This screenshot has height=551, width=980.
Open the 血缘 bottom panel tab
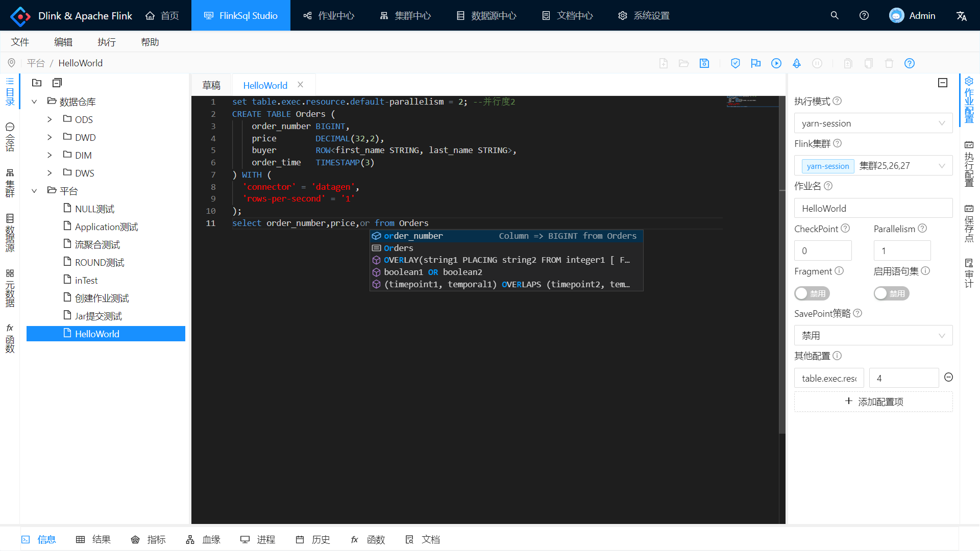203,540
